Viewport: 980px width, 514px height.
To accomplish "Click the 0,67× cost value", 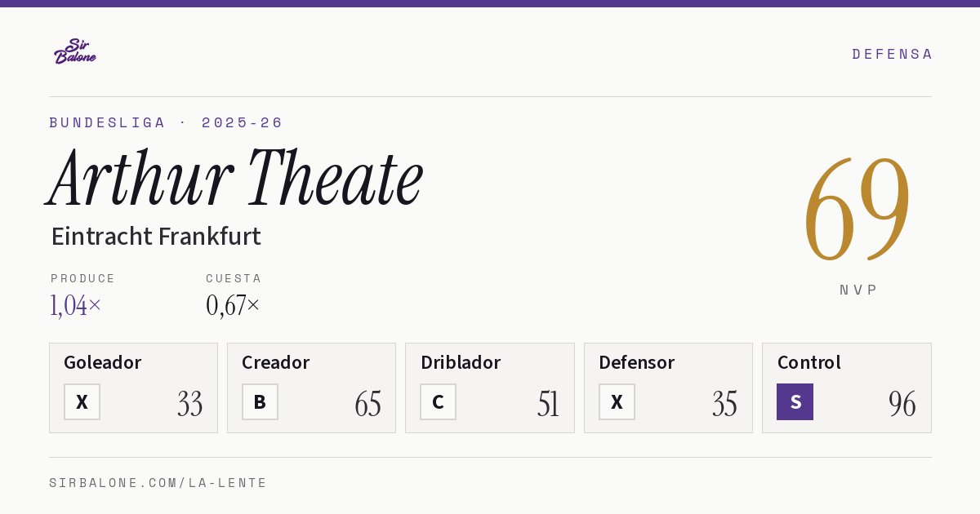I will pyautogui.click(x=233, y=305).
